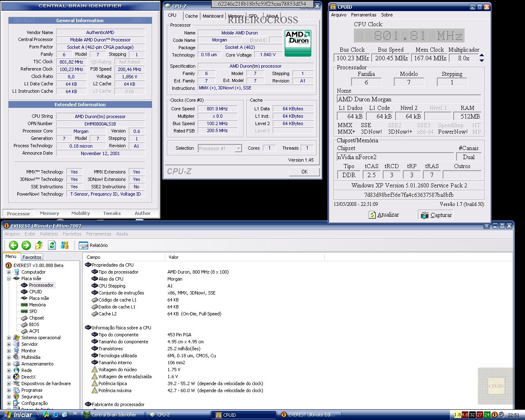Open the About tab in CPU-Z
This screenshot has width=525, height=420.
tap(272, 16)
